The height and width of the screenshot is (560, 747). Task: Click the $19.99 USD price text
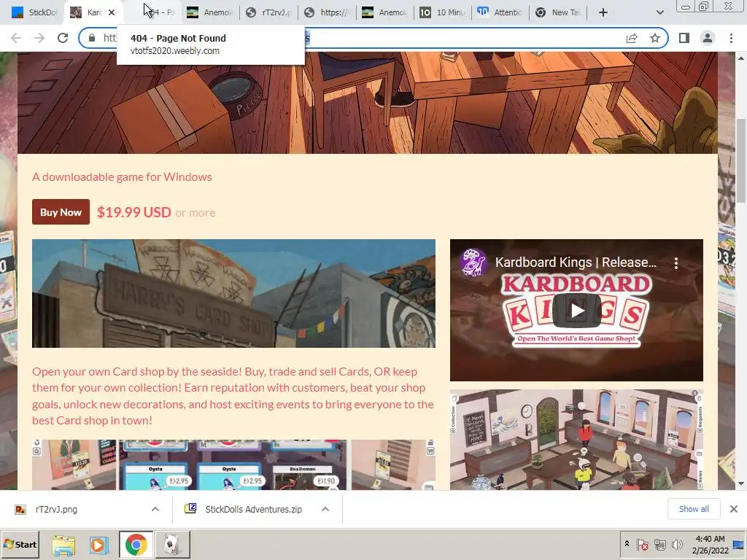[134, 212]
